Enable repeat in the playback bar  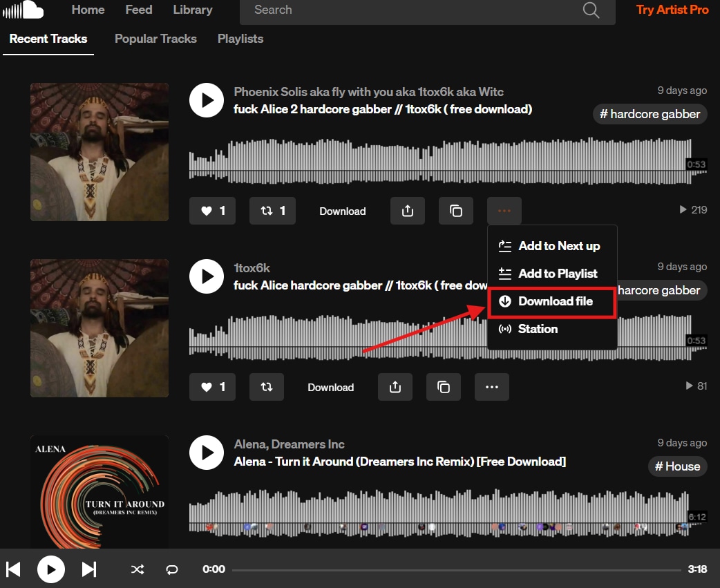tap(171, 569)
